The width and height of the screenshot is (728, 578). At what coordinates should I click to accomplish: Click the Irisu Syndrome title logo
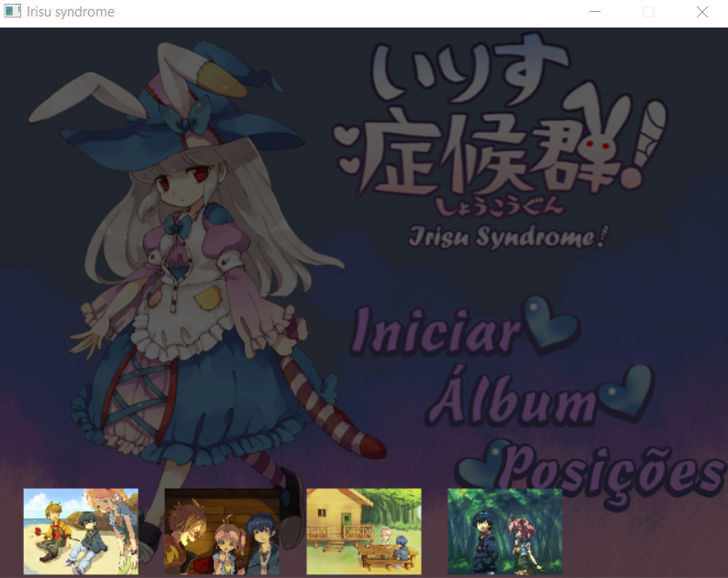[x=501, y=141]
